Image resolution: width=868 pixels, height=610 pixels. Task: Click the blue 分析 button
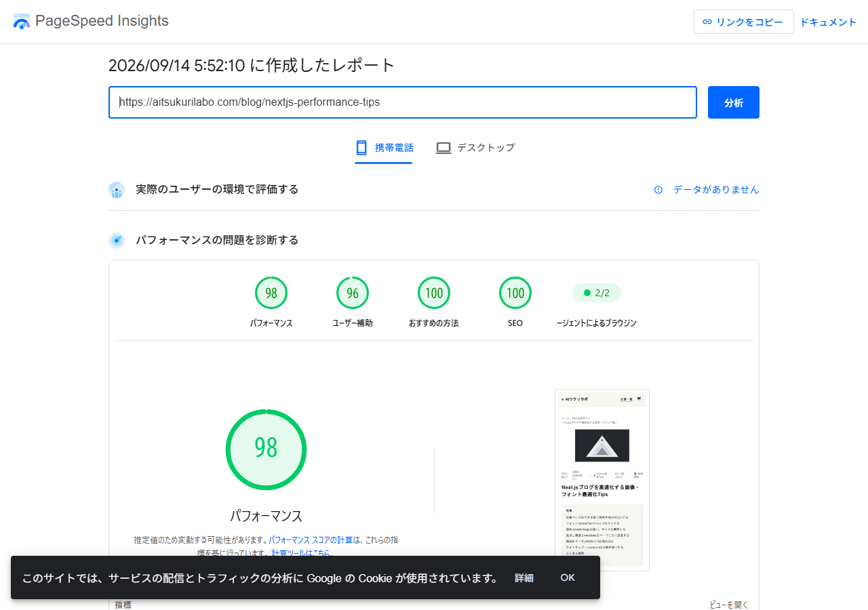point(734,102)
